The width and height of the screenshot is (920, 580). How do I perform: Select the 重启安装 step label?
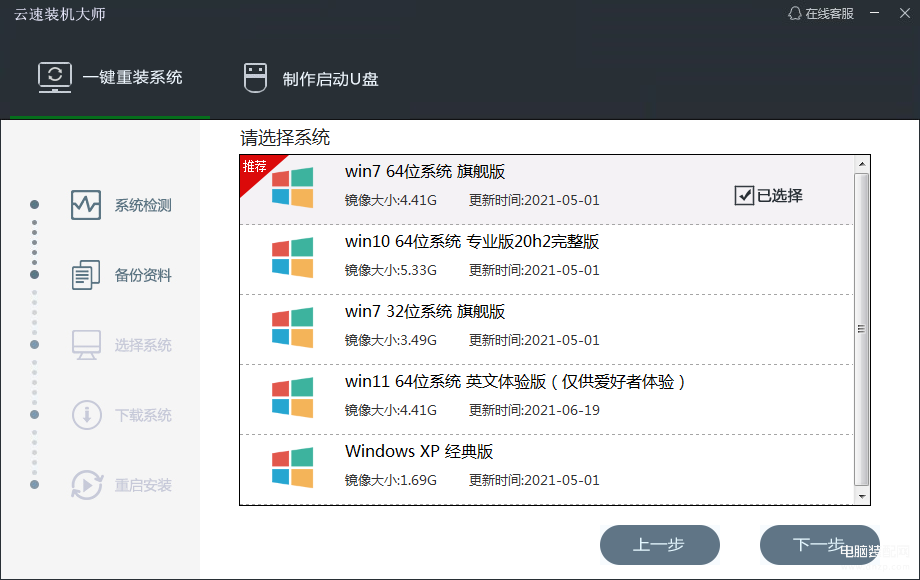[x=143, y=485]
